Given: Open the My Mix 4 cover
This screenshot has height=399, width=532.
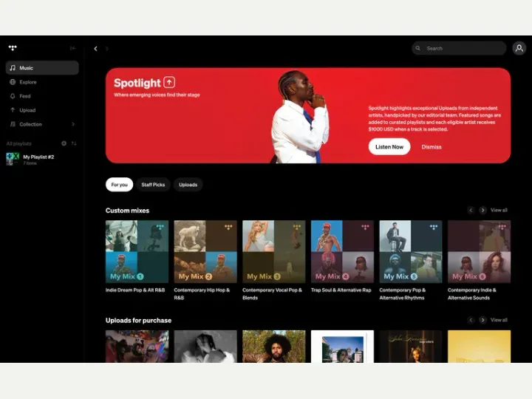Looking at the screenshot, I should [342, 252].
